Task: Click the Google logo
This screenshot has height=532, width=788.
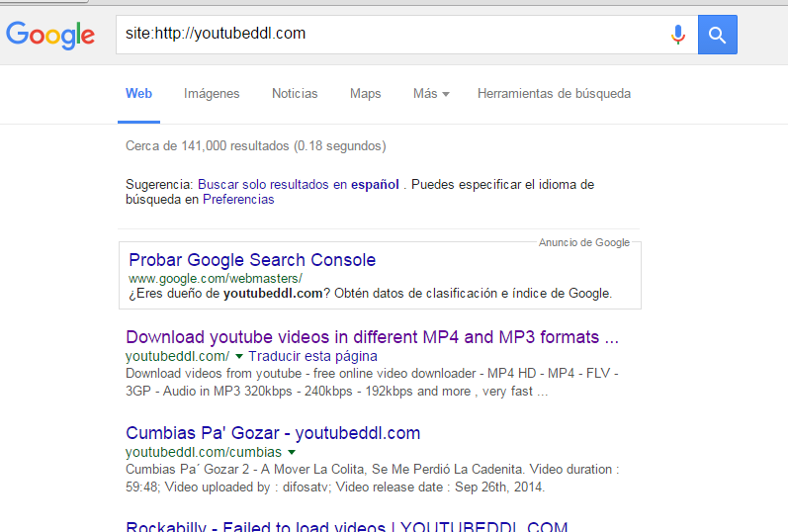Action: (x=50, y=35)
